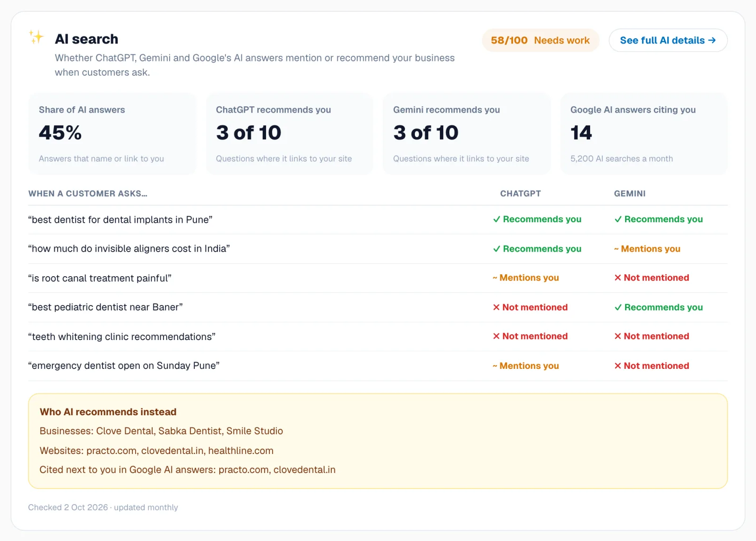Open the Google AI answers citing you card

click(x=644, y=134)
